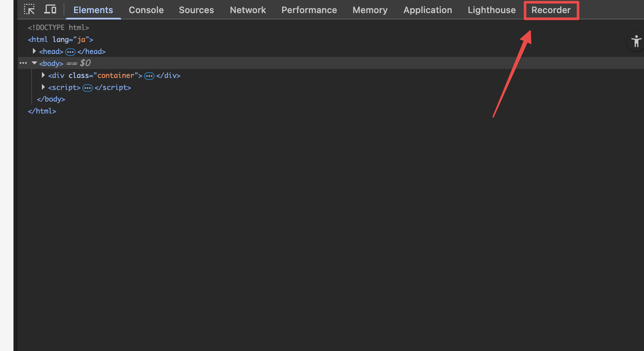Viewport: 644px width, 351px height.
Task: Open the Performance tab
Action: [x=309, y=10]
